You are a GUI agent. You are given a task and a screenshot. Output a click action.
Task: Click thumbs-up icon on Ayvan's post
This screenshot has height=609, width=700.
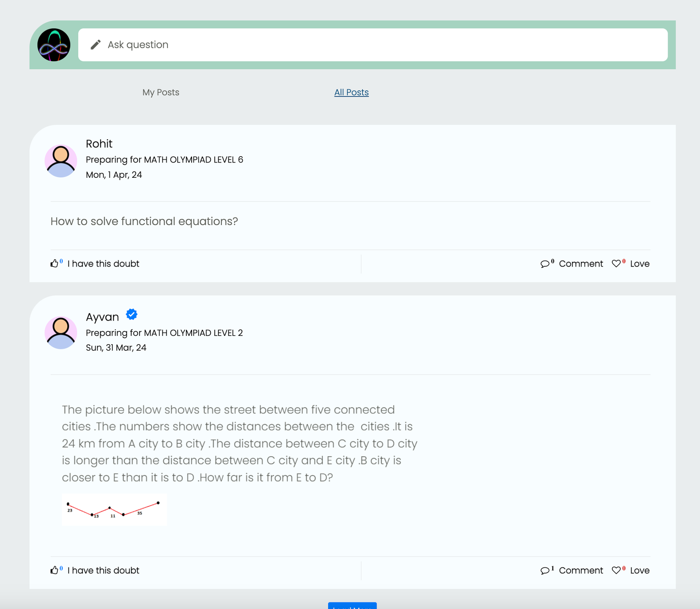coord(54,570)
